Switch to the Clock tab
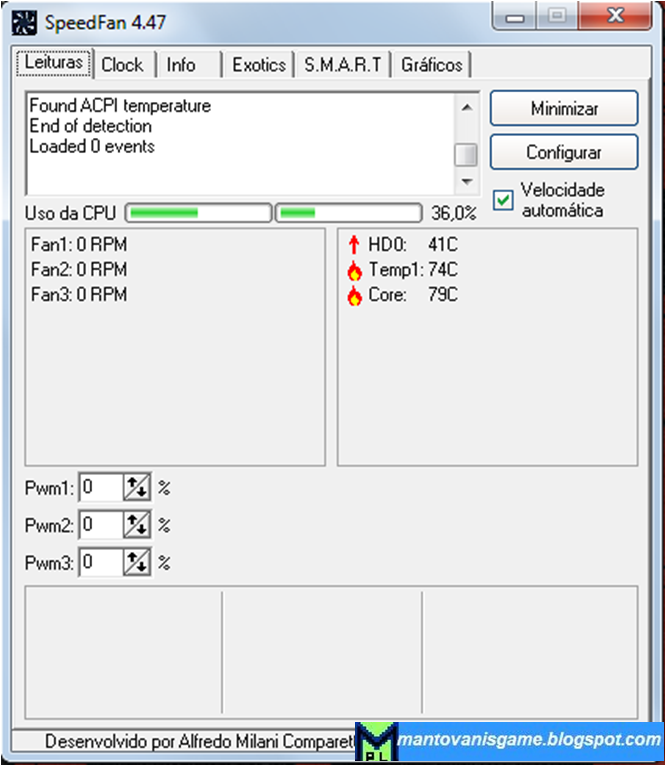Screen dimensions: 666x766 122,65
